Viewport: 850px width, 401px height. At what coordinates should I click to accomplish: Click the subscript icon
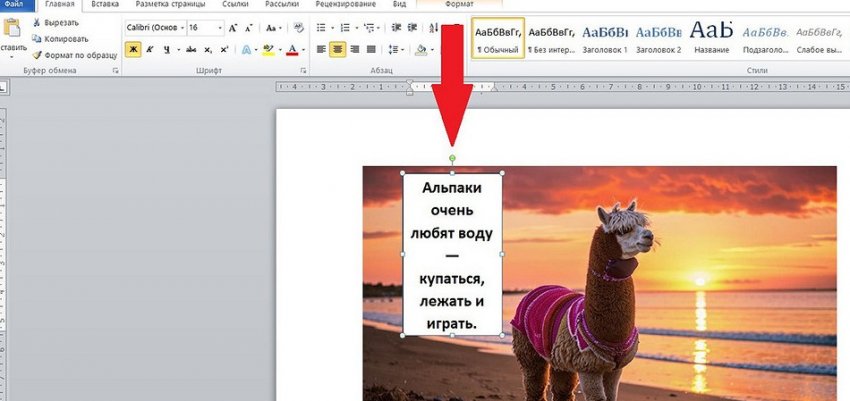206,49
